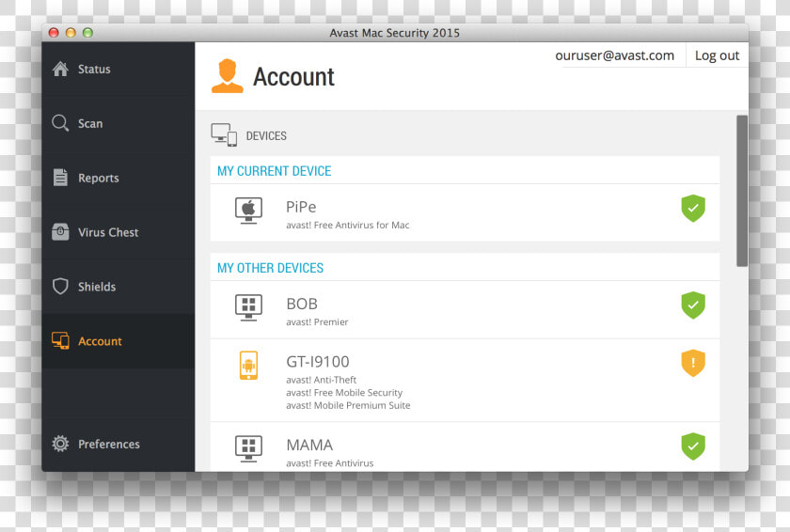Click the Scan magnifier icon
Image resolution: width=790 pixels, height=532 pixels.
(x=60, y=123)
